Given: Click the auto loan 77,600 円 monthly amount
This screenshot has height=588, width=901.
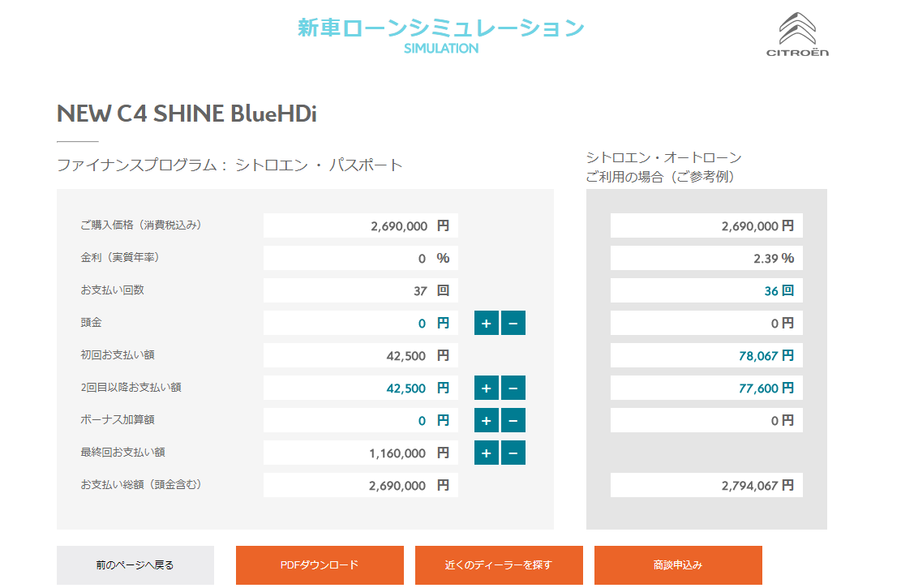Looking at the screenshot, I should click(706, 388).
